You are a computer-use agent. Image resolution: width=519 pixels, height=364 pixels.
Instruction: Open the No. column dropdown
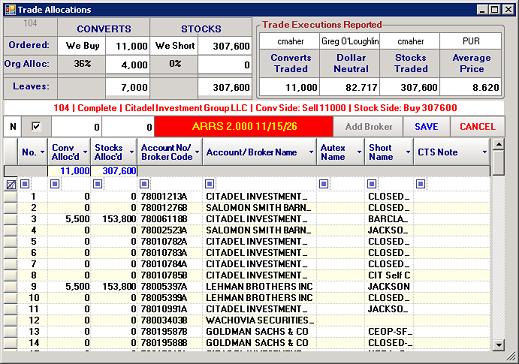click(42, 152)
